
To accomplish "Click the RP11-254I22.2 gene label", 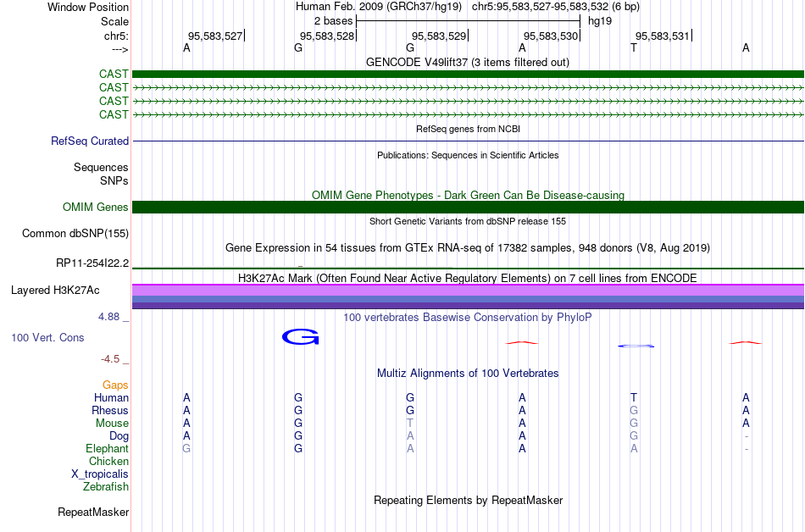I will pos(92,263).
